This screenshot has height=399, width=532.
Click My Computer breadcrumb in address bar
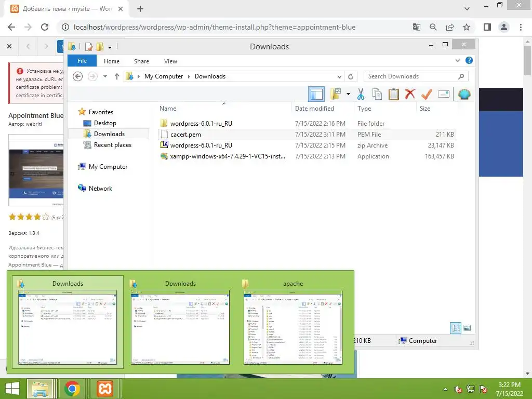[164, 76]
